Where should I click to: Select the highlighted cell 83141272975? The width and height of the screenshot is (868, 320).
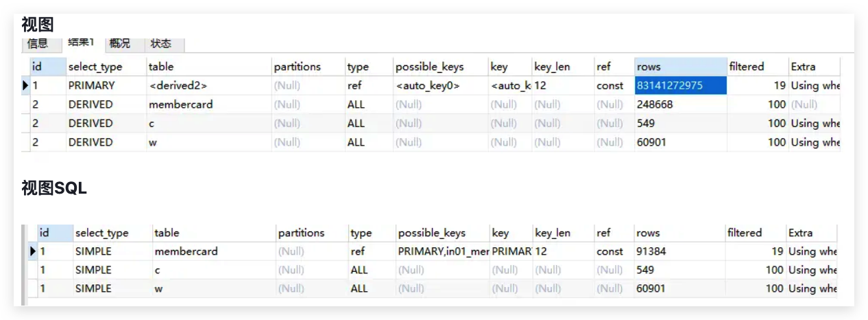coord(680,86)
